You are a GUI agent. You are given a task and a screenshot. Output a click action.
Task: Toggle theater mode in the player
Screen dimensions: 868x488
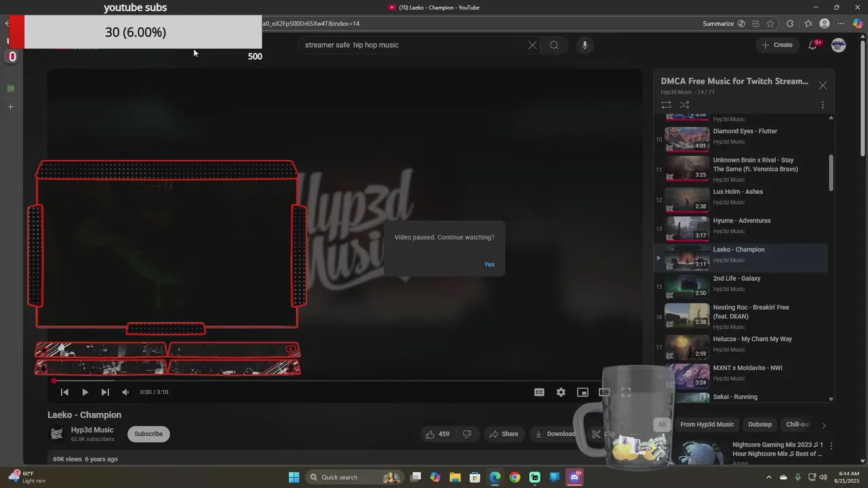[x=604, y=392]
